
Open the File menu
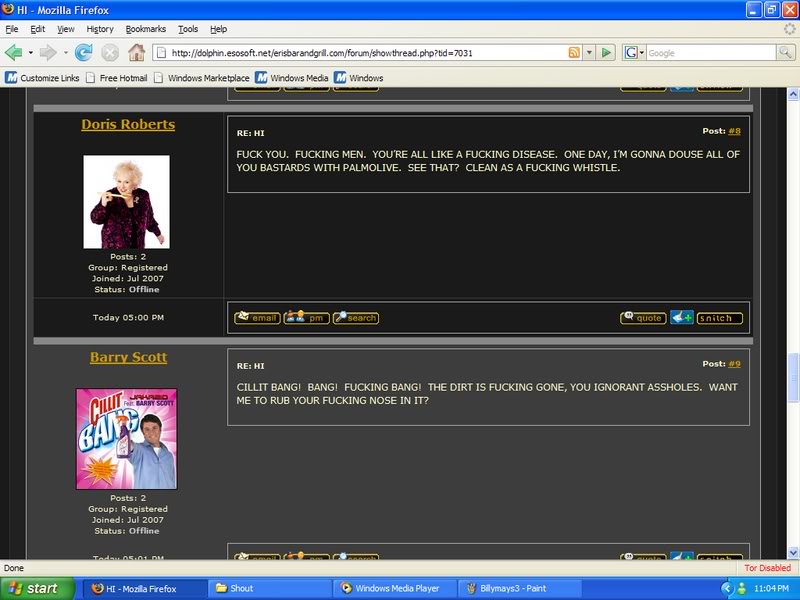click(x=12, y=29)
